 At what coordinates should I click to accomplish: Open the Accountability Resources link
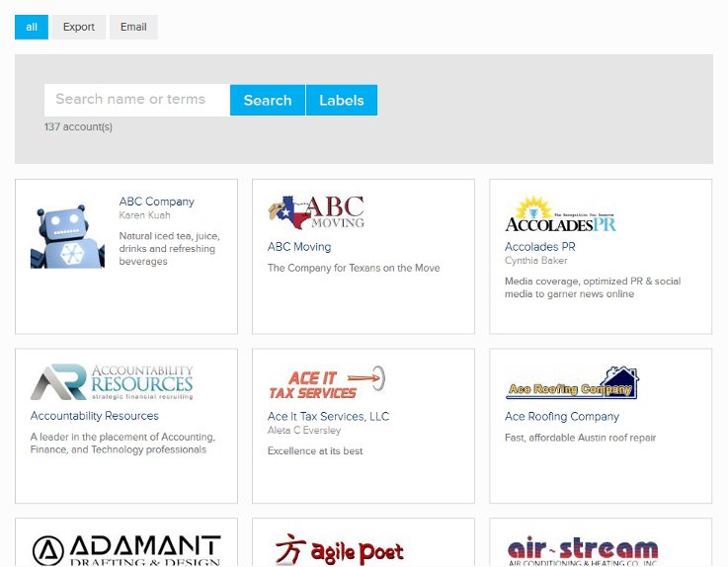[95, 416]
